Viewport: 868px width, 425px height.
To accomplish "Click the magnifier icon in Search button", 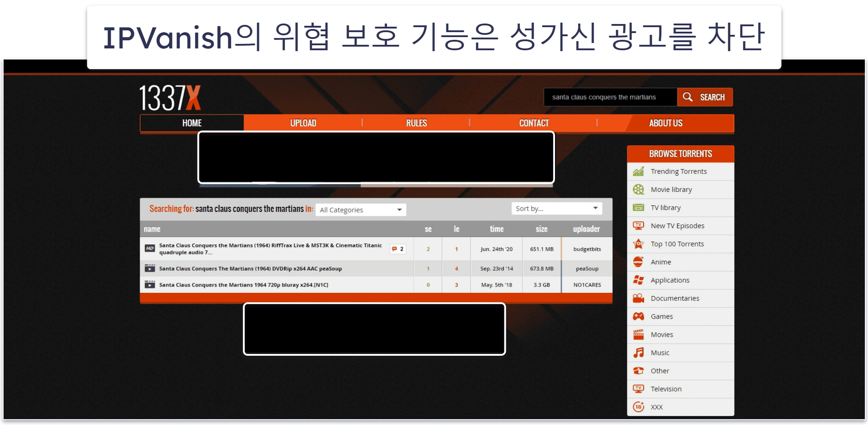I will (688, 97).
